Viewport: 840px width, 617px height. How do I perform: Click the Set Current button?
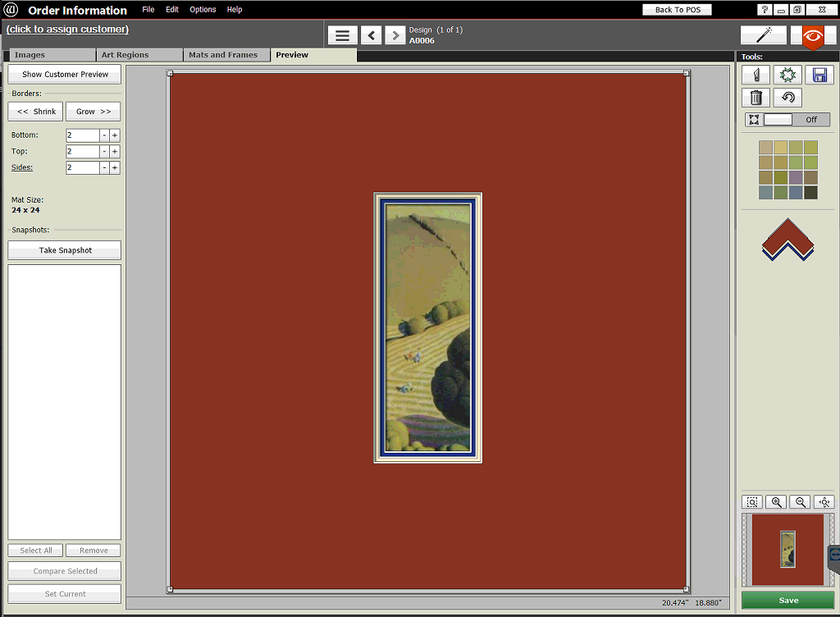64,593
